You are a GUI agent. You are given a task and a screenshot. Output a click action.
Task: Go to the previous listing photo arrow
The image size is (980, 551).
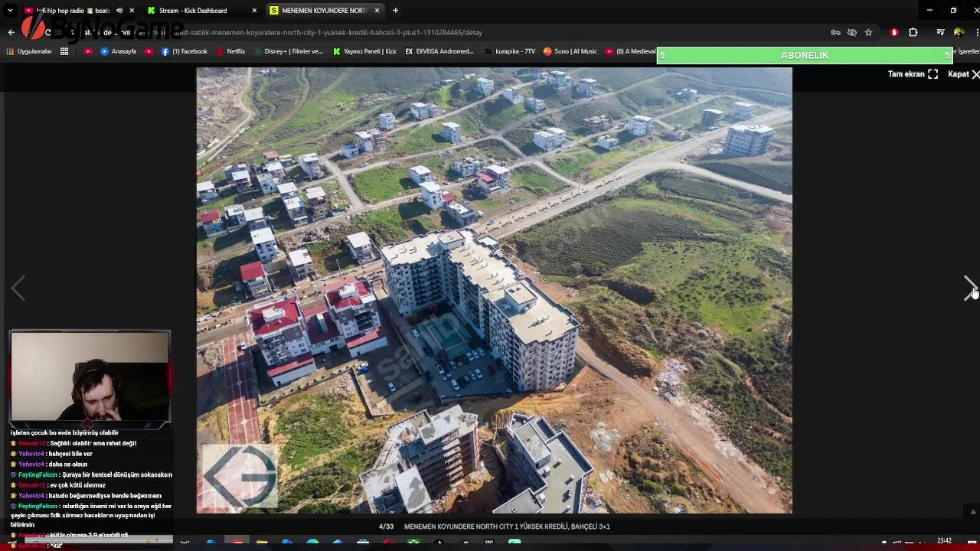(18, 289)
